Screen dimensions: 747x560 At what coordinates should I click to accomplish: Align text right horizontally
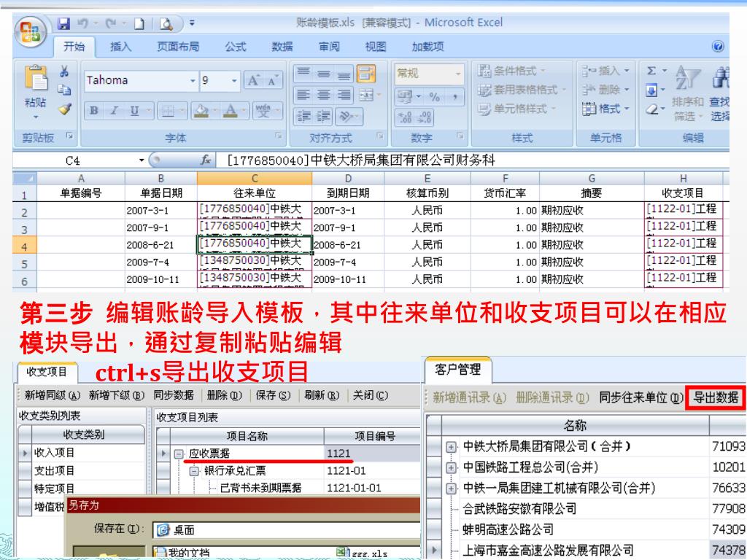(344, 95)
